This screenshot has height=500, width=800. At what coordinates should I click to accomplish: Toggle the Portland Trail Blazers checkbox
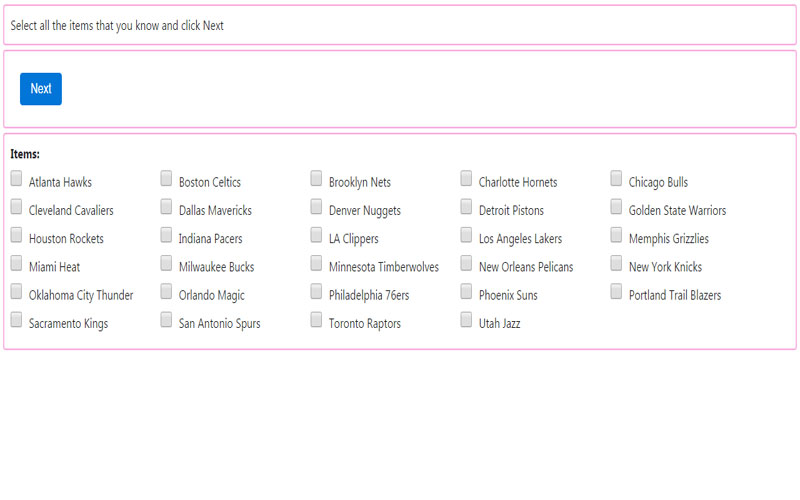click(616, 291)
